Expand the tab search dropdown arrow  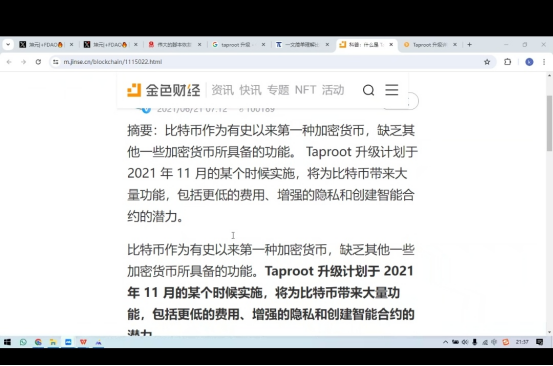pyautogui.click(x=8, y=45)
